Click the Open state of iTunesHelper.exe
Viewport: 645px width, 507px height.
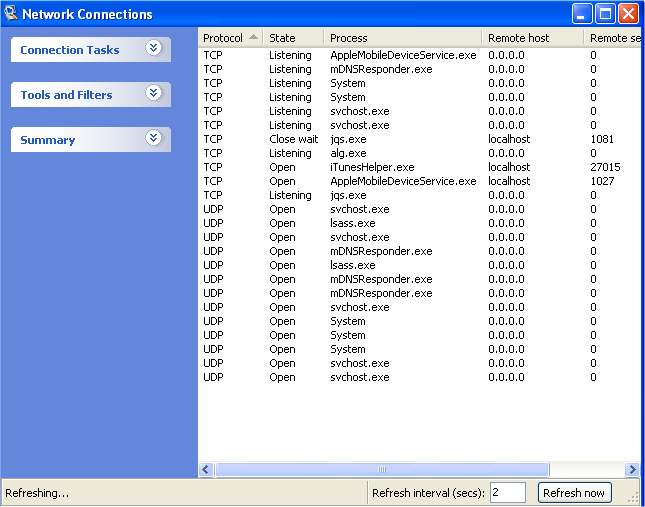(282, 168)
